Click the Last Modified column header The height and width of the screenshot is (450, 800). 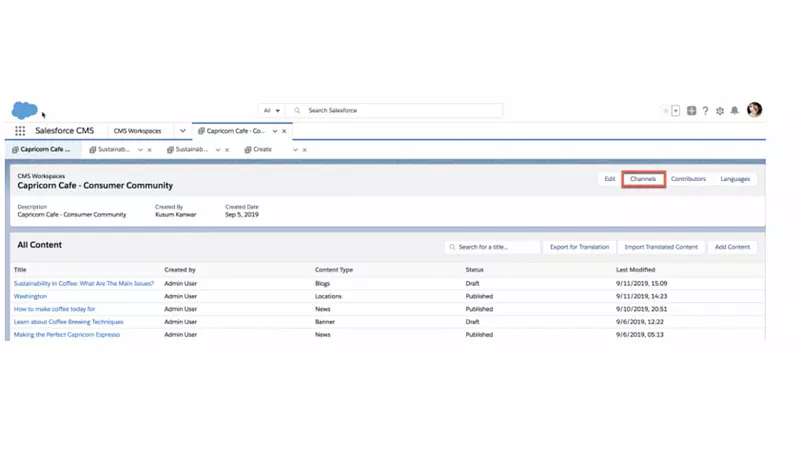tap(635, 270)
